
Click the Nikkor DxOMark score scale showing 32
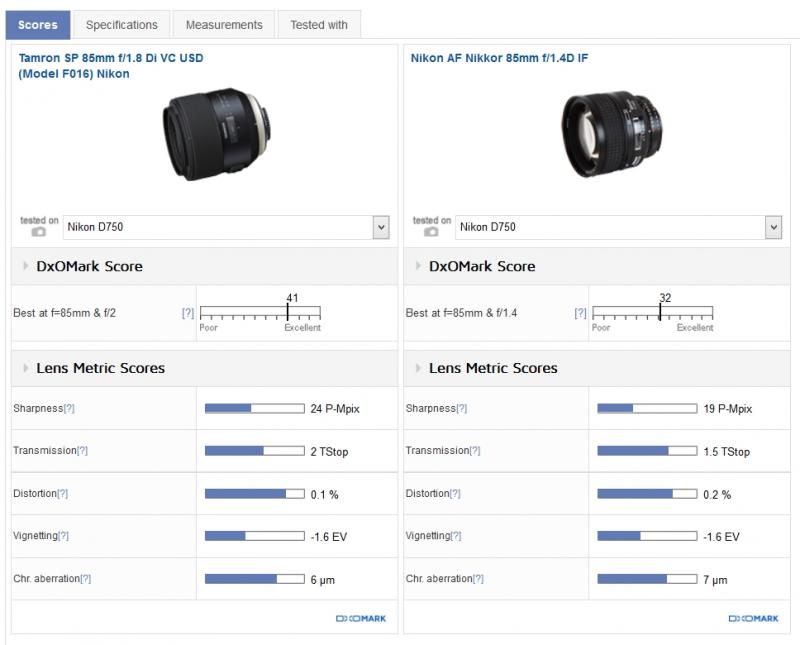(x=653, y=312)
